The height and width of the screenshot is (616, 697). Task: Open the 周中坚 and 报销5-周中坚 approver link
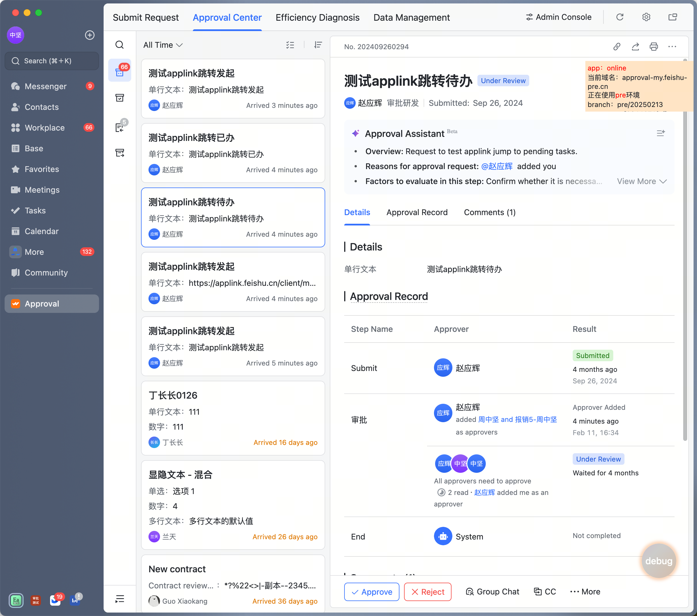(x=517, y=419)
